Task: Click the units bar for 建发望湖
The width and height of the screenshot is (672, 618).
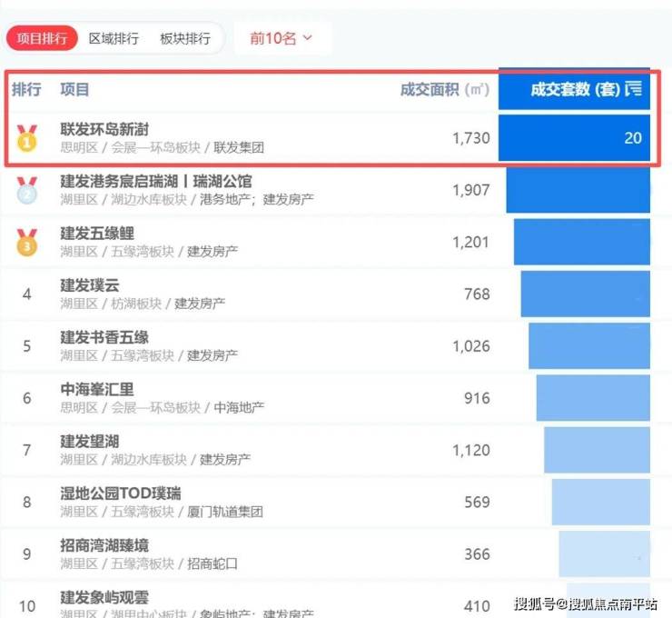Action: point(597,450)
